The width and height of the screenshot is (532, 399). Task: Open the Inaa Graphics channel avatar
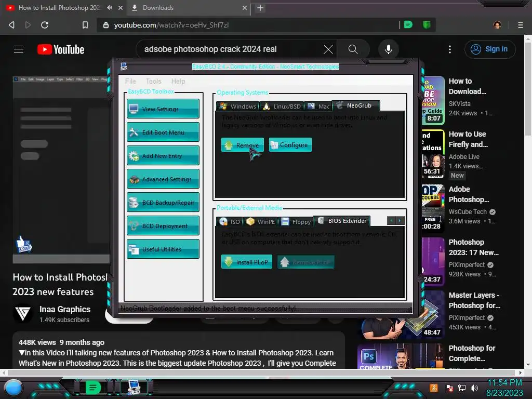(x=23, y=314)
